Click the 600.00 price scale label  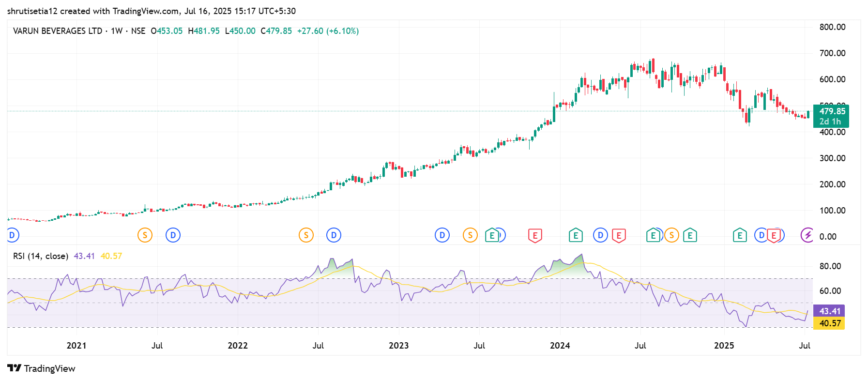[833, 79]
